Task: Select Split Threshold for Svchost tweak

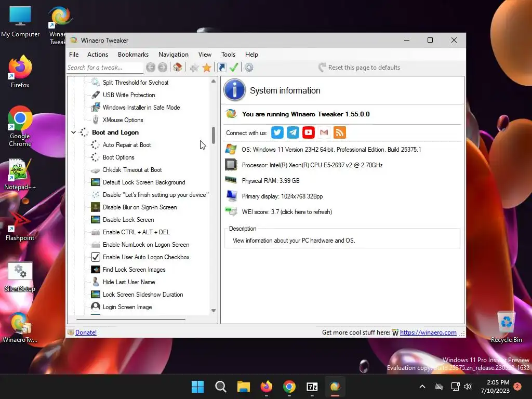Action: tap(136, 83)
